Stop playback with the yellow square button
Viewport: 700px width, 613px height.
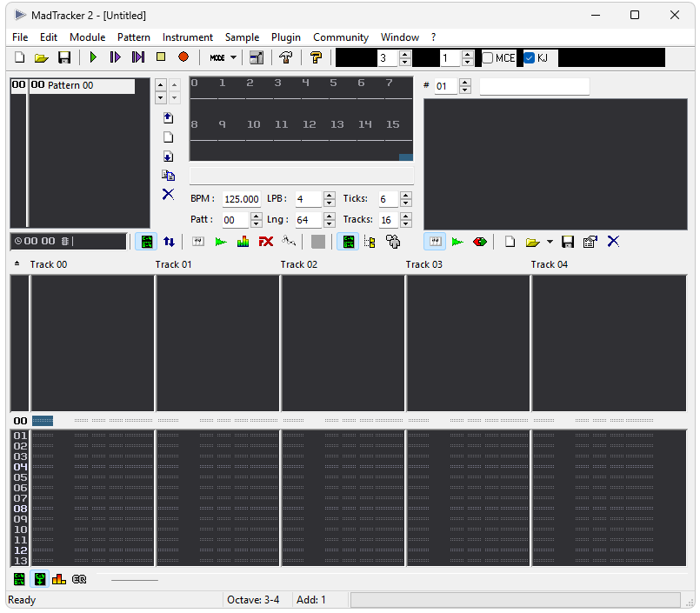pyautogui.click(x=161, y=57)
